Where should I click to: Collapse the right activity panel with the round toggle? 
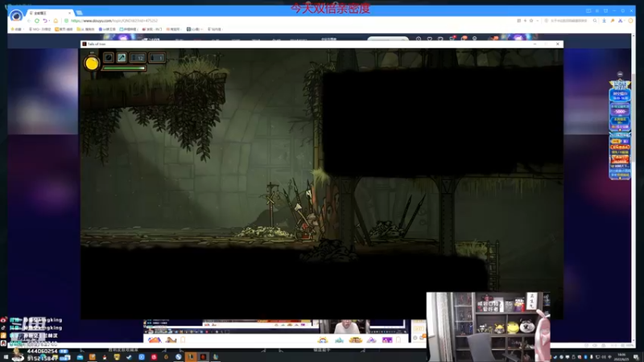(x=620, y=74)
